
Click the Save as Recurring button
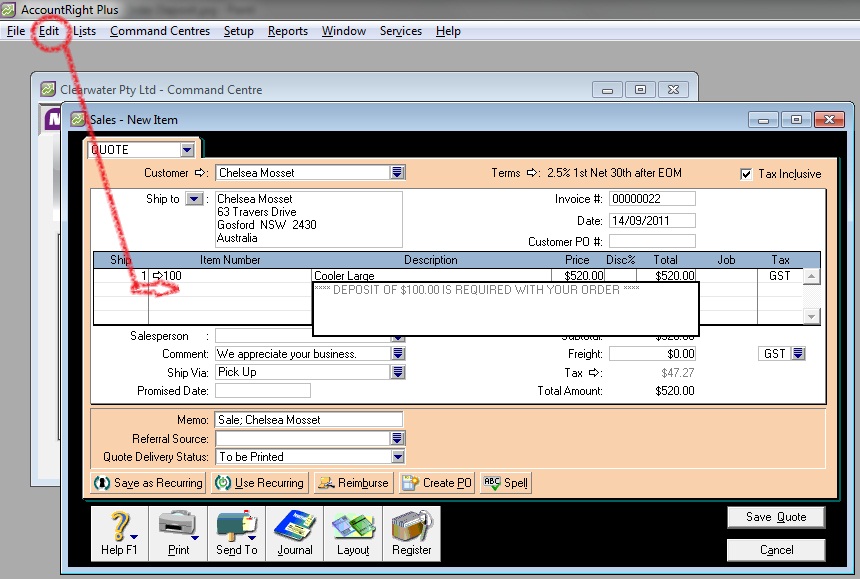(148, 483)
